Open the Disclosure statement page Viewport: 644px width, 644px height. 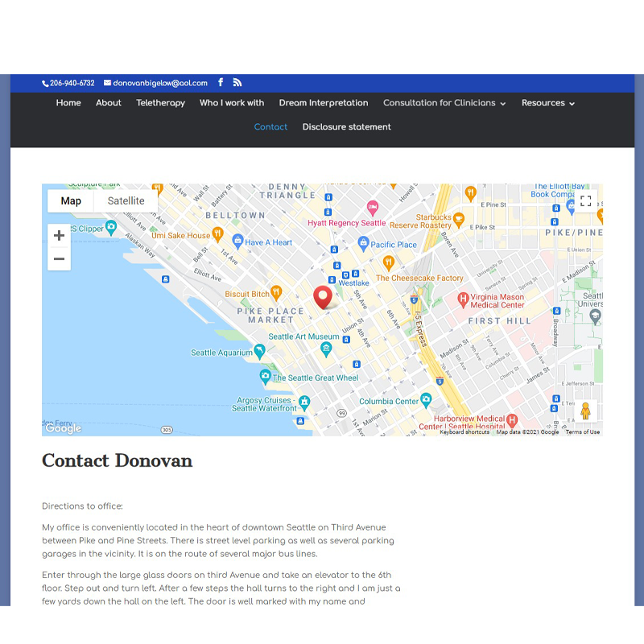347,127
